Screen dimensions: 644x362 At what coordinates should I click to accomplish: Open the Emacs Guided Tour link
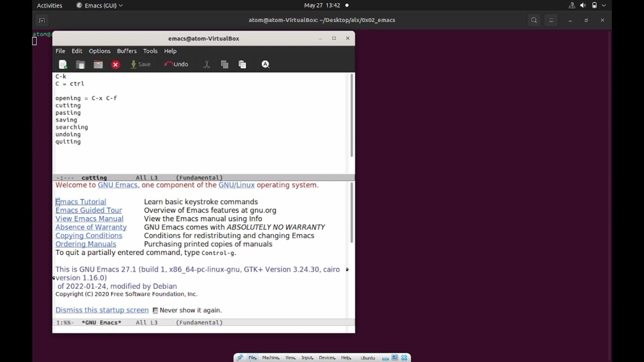[x=89, y=210]
